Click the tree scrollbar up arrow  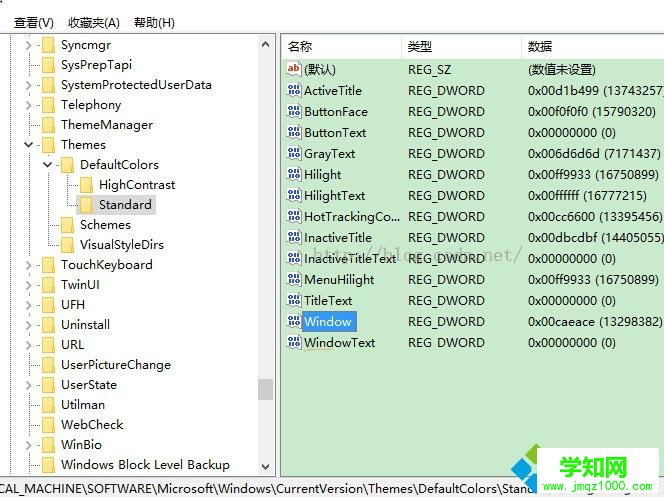coord(266,44)
